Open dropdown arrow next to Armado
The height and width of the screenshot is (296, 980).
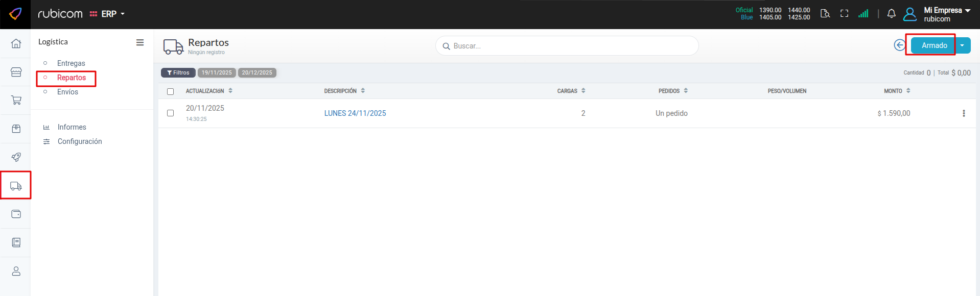[x=962, y=45]
